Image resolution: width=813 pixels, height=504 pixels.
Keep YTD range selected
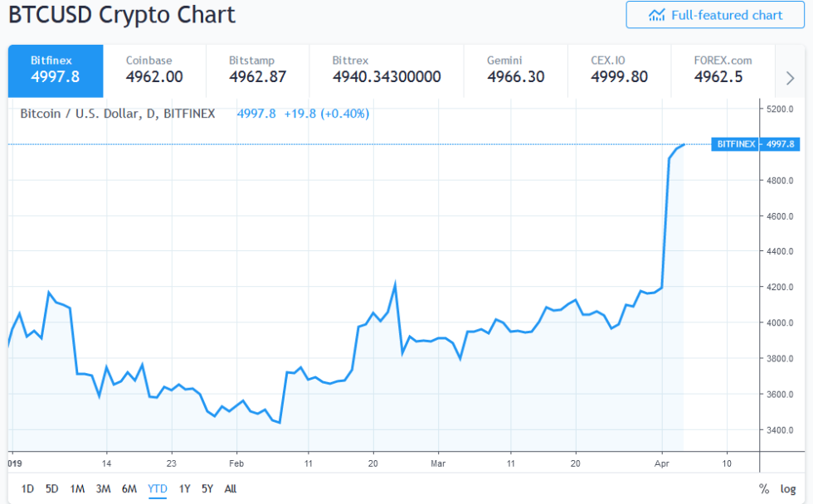click(x=157, y=489)
